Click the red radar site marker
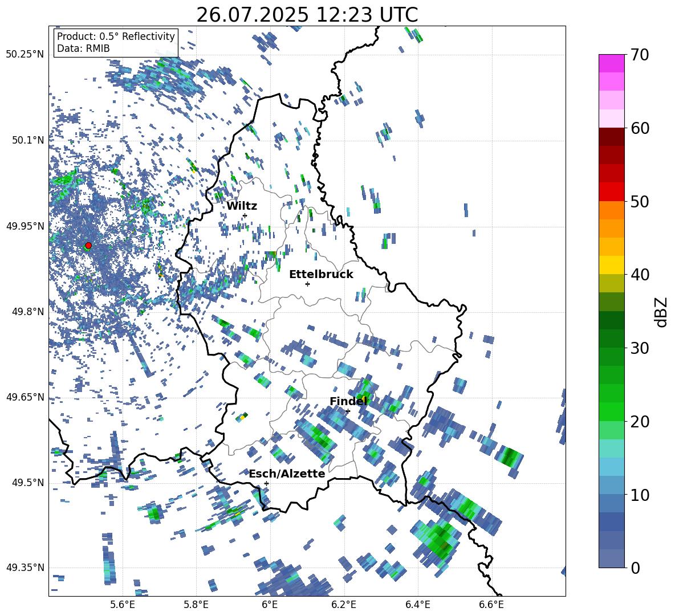The width and height of the screenshot is (675, 616). pyautogui.click(x=88, y=246)
